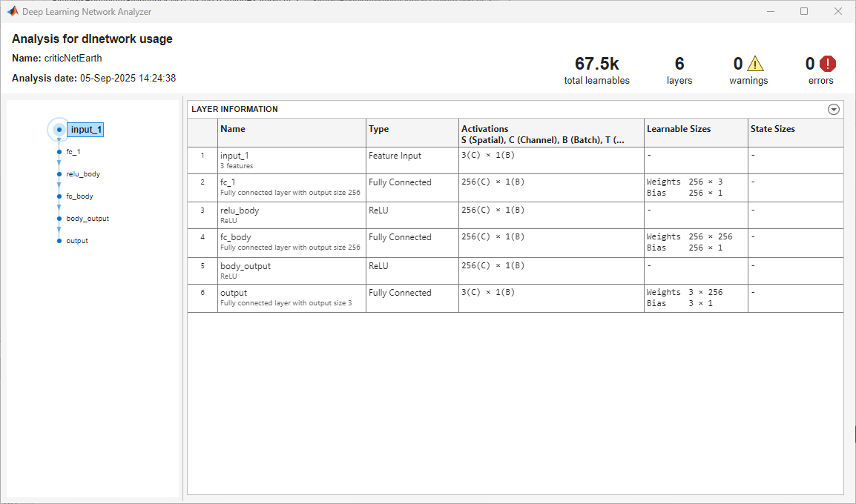Click the red errors stop-sign icon
The height and width of the screenshot is (504, 856).
tap(828, 64)
